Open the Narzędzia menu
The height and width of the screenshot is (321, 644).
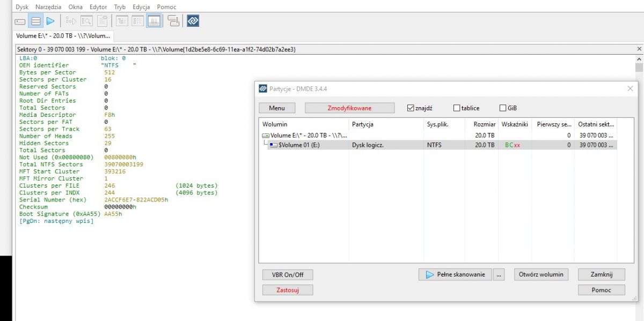coord(49,7)
